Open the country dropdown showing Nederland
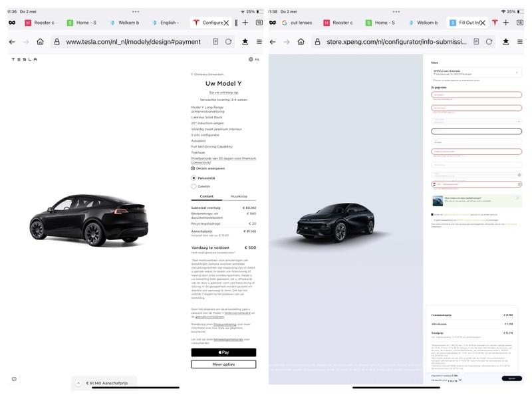This screenshot has height=399, width=532. click(476, 121)
